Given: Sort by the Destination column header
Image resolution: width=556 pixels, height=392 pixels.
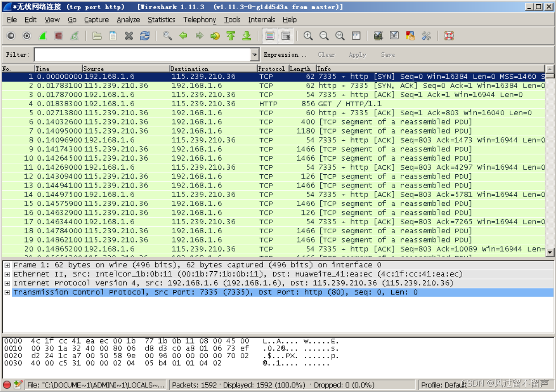Looking at the screenshot, I should point(213,69).
